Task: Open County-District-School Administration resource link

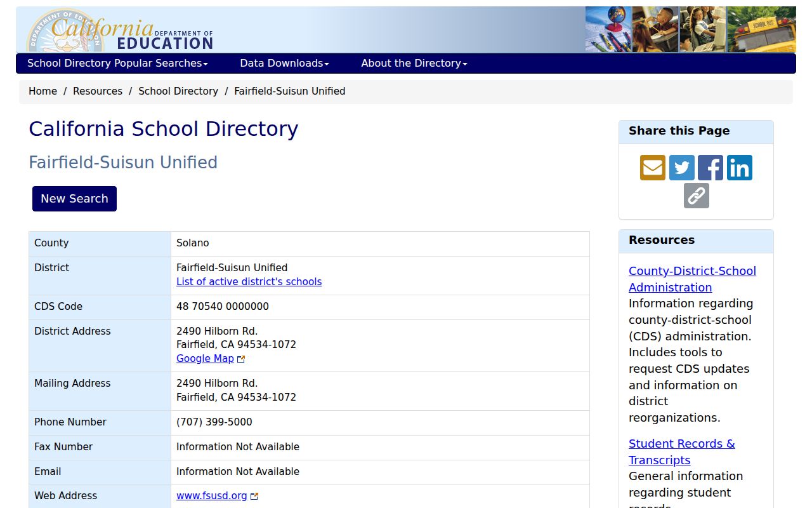Action: pos(692,279)
